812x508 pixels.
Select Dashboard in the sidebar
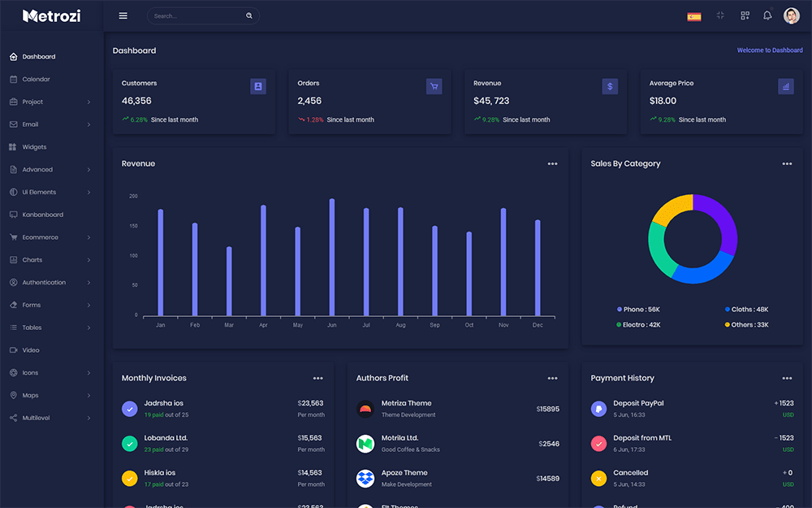[x=39, y=56]
